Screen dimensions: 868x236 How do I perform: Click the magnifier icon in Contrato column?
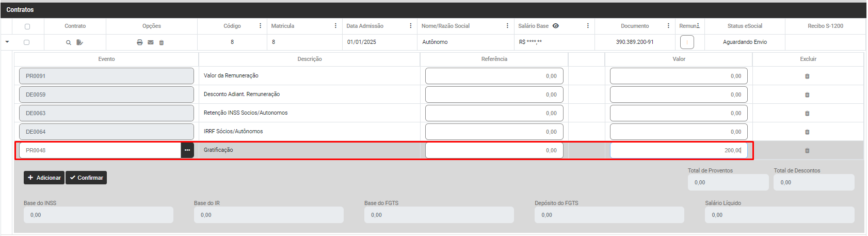click(68, 42)
